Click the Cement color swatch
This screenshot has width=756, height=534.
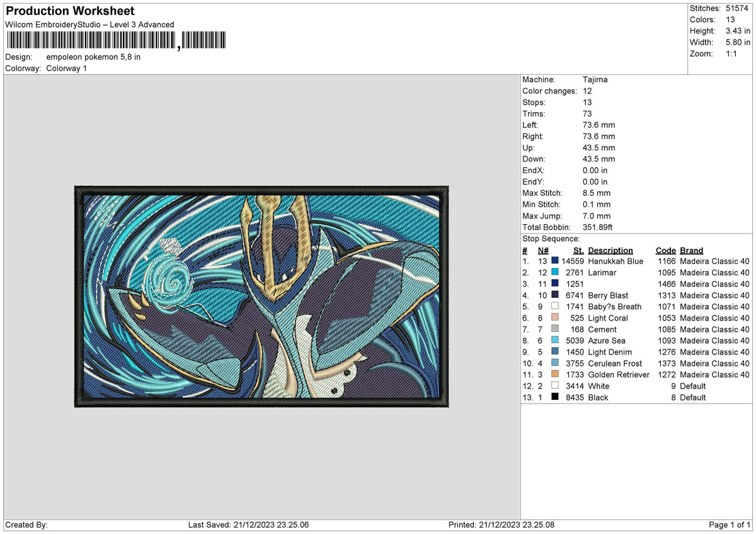tap(554, 329)
